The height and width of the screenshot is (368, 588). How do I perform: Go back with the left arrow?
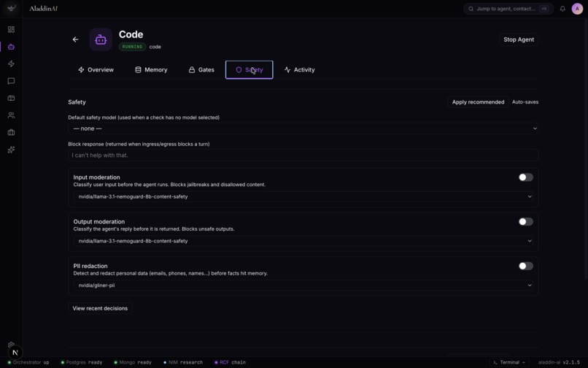point(75,39)
